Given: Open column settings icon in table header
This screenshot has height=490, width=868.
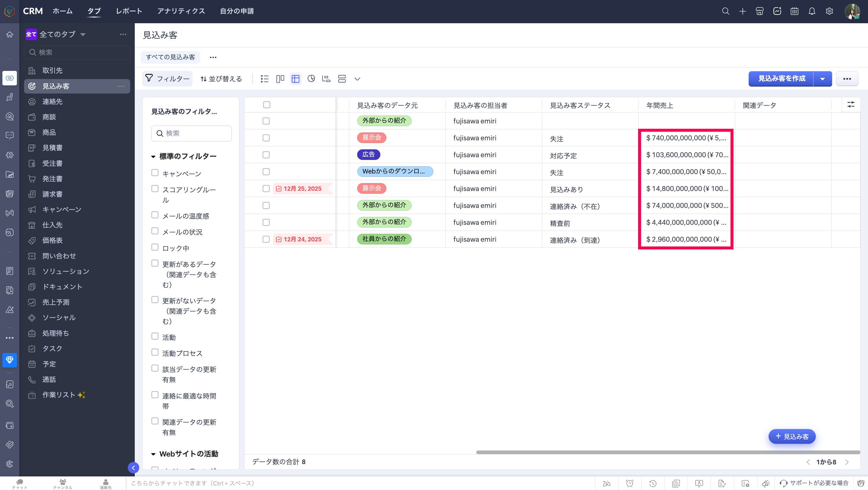Looking at the screenshot, I should [x=851, y=105].
